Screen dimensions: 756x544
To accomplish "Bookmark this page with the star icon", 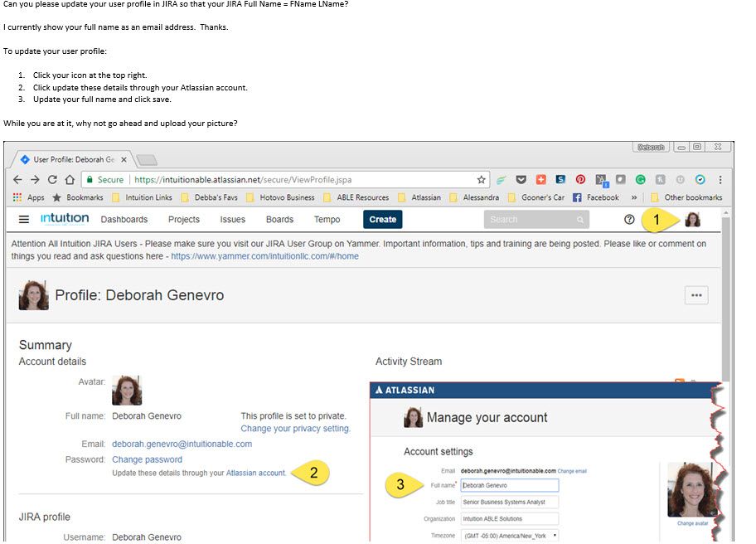I will point(481,180).
